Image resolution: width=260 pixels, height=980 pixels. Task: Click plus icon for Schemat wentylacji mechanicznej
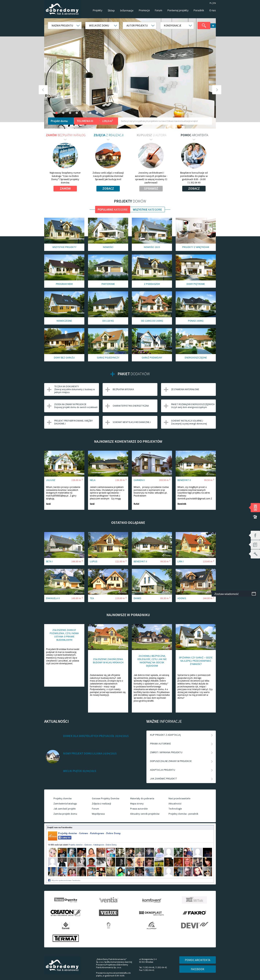click(x=108, y=422)
